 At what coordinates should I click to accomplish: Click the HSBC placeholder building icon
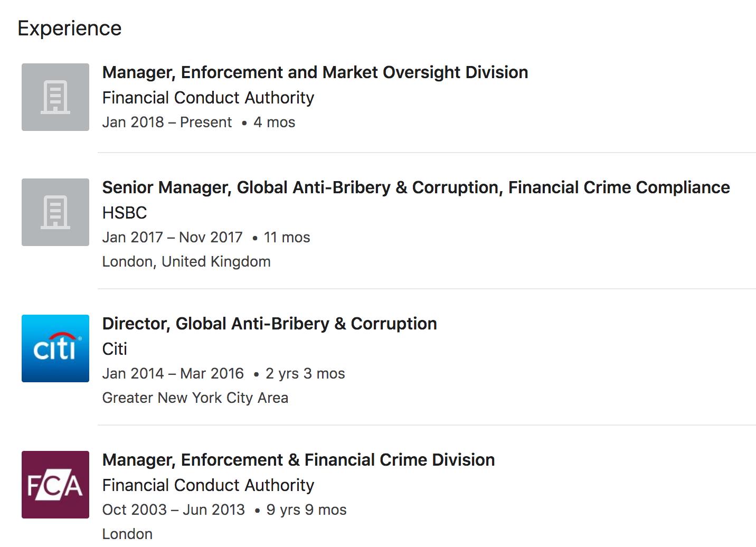coord(55,212)
